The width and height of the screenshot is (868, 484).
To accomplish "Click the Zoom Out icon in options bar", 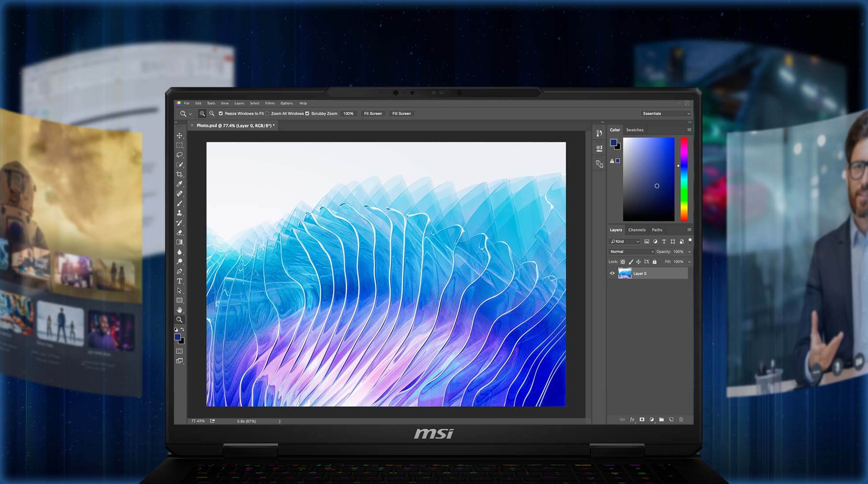I will 212,113.
